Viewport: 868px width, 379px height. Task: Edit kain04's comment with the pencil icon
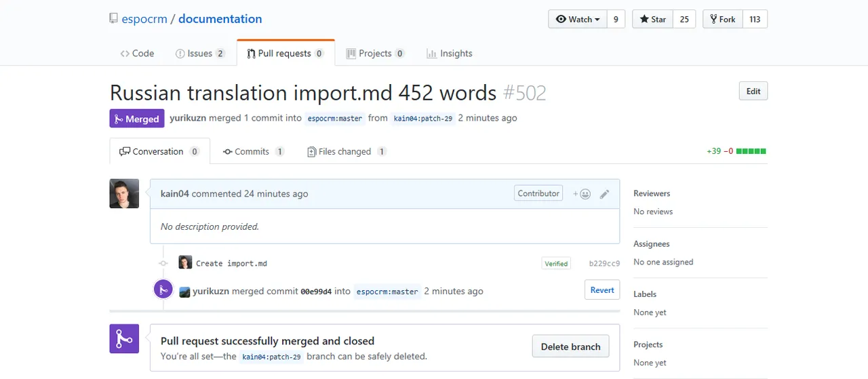tap(605, 194)
